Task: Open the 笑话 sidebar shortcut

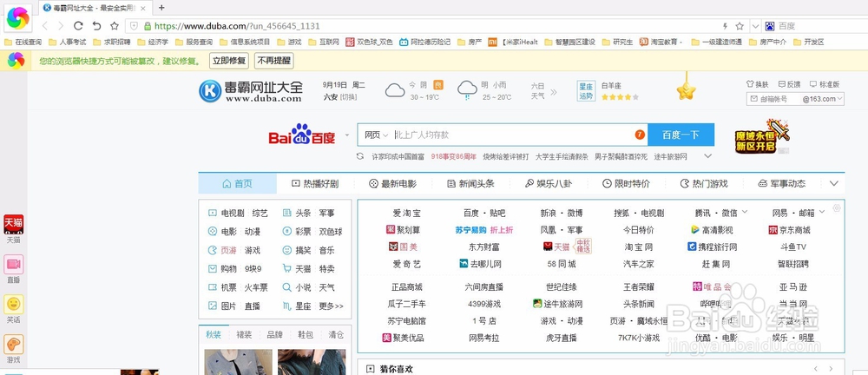Action: tap(13, 308)
